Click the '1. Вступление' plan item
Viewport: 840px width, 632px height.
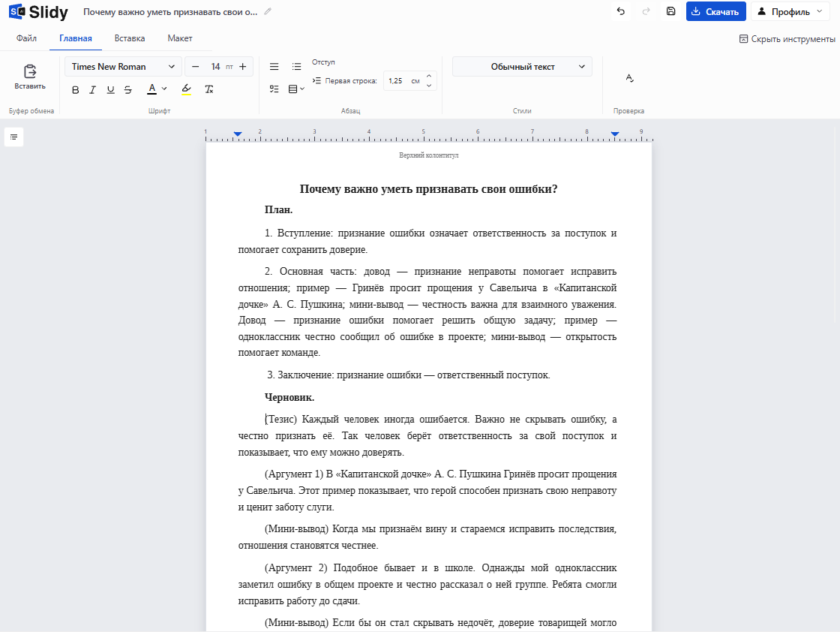(427, 241)
